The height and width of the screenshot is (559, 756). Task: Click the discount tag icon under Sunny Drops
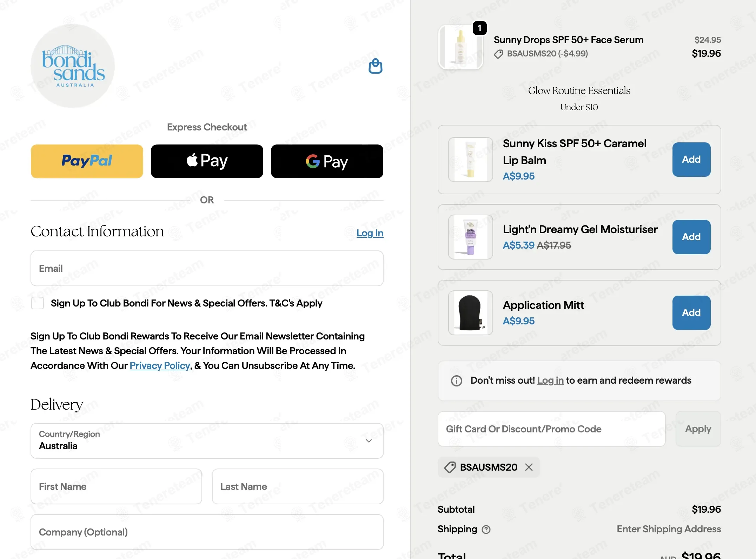tap(498, 54)
